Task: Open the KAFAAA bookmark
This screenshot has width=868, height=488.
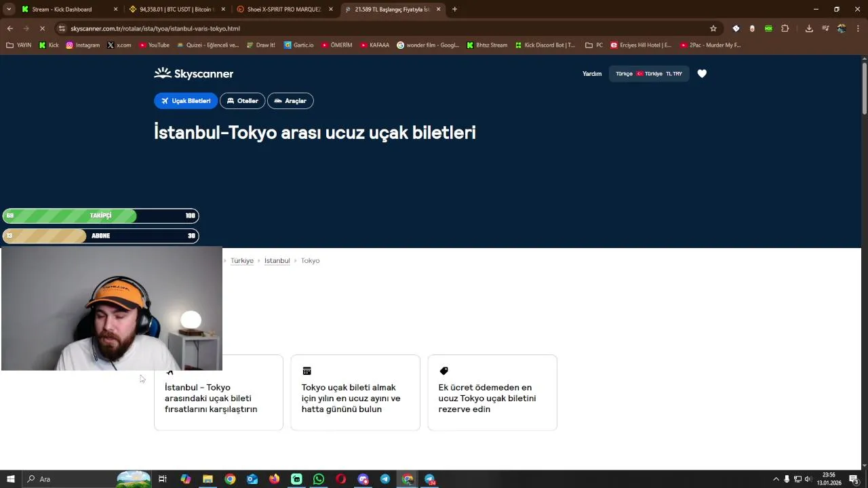Action: 374,45
